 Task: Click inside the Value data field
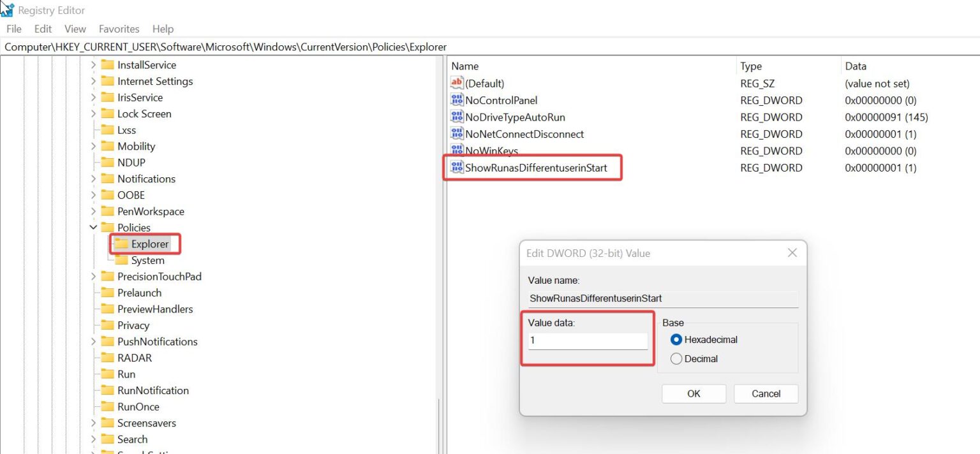[x=586, y=340]
